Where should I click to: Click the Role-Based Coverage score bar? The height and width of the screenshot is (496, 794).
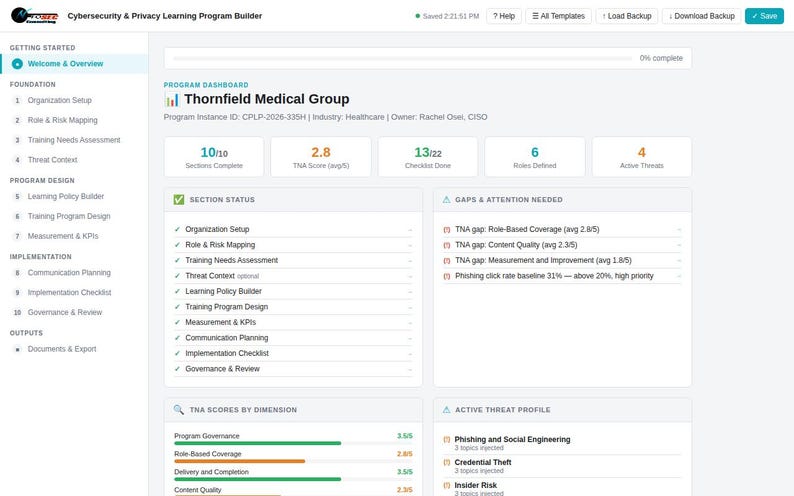tap(293, 461)
